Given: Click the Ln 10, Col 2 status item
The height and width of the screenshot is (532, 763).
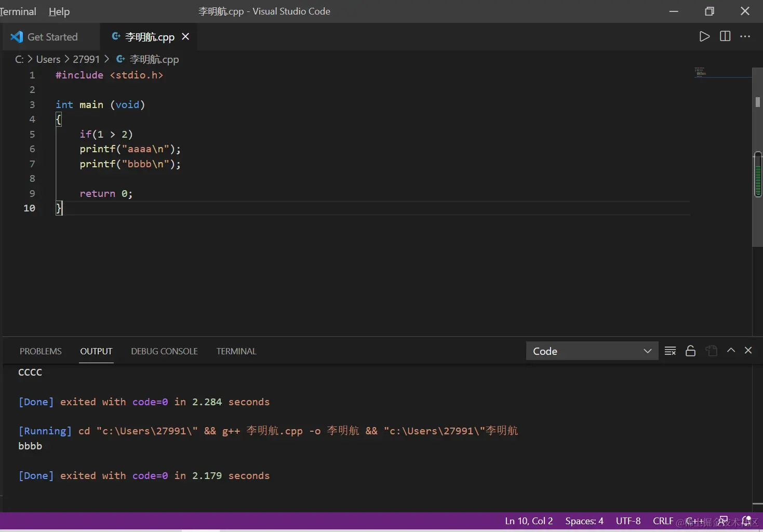Looking at the screenshot, I should point(529,521).
